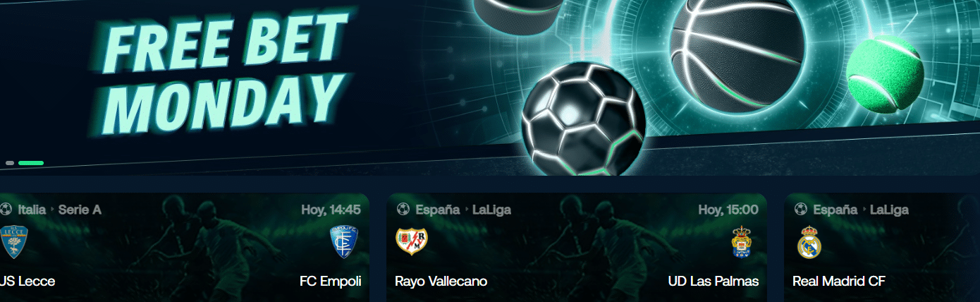Open España link on Rayo Vallecano card
The image size is (980, 302).
pos(437,210)
